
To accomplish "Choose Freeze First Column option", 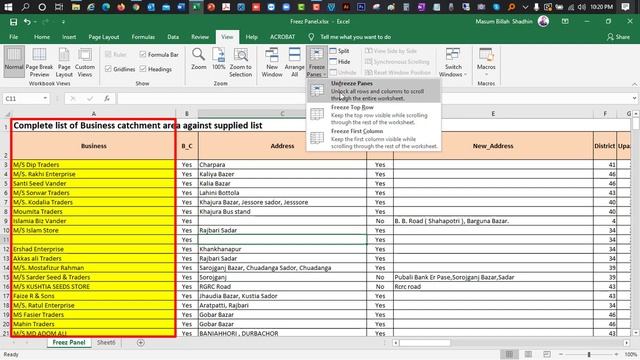I will 374,139.
